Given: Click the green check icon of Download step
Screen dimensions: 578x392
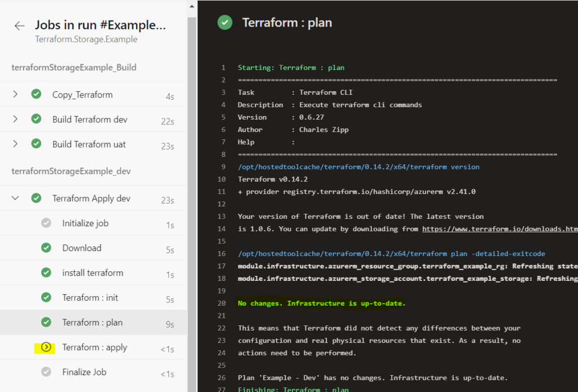Looking at the screenshot, I should pos(46,248).
